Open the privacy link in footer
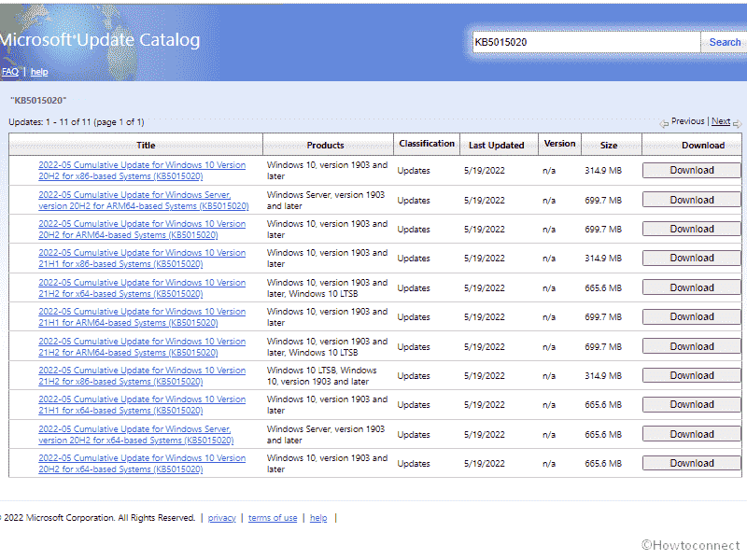The height and width of the screenshot is (560, 747). click(x=221, y=518)
